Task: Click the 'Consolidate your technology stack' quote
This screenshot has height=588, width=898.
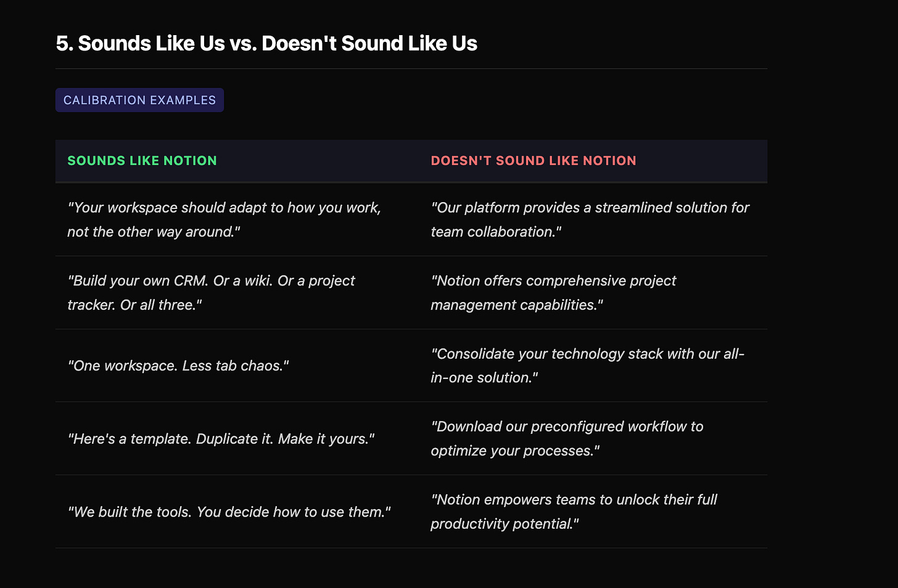Action: tap(587, 354)
